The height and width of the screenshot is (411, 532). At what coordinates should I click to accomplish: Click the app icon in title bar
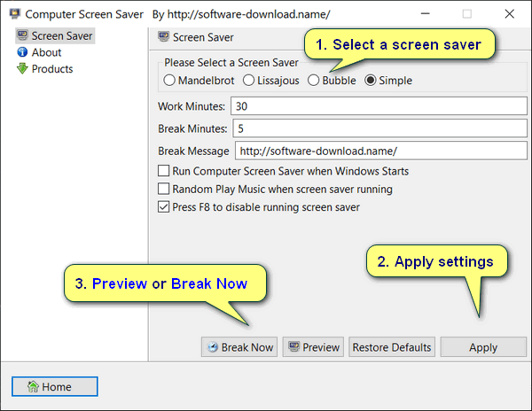[14, 14]
